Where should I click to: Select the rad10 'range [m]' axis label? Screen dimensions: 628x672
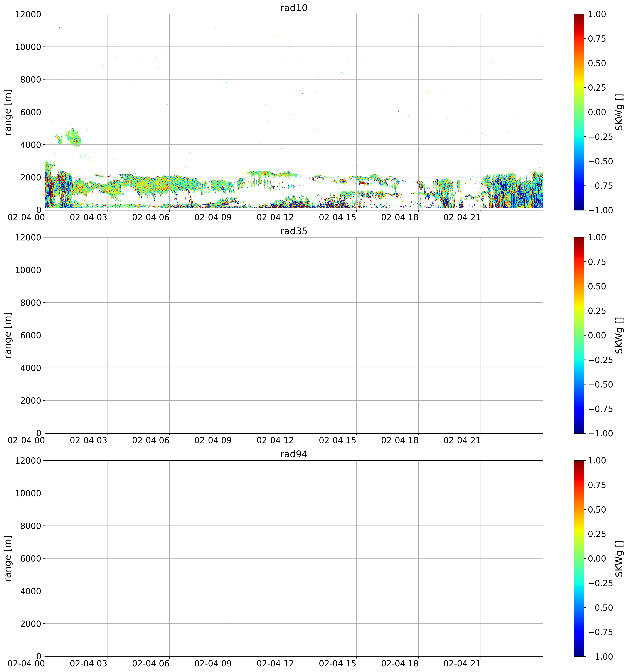coord(8,112)
